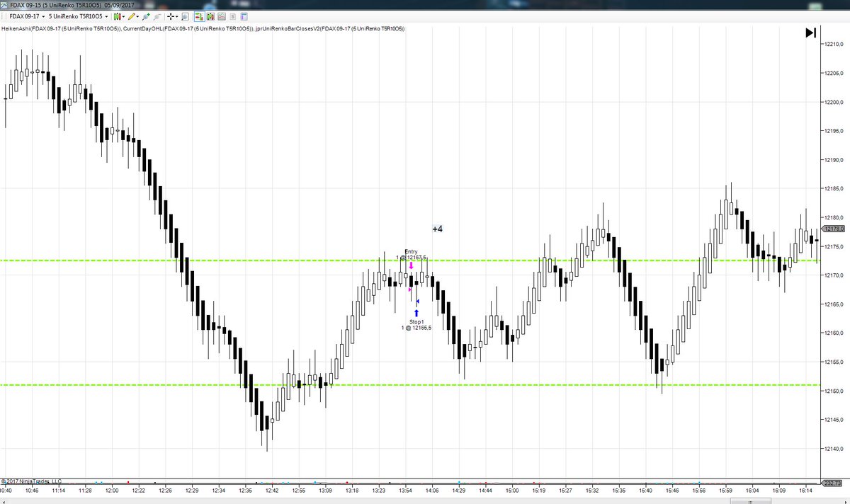Click the blue Stop1 arrow marker
Screen dimensions: 850x504
pos(416,313)
